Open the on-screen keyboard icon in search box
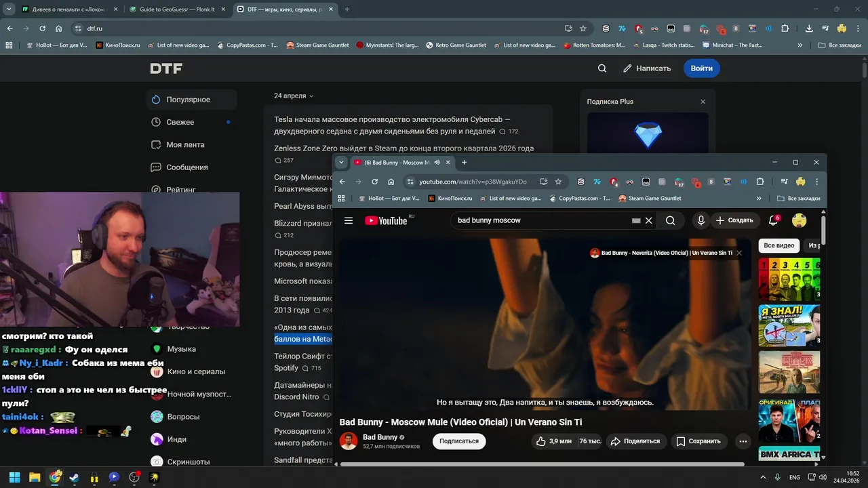Viewport: 868px width, 488px height. coord(636,220)
